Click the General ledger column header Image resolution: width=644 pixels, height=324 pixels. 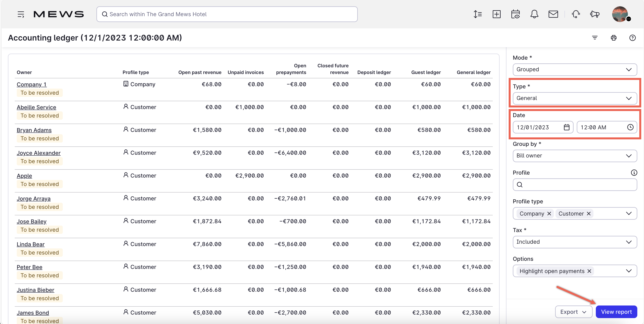coord(473,72)
